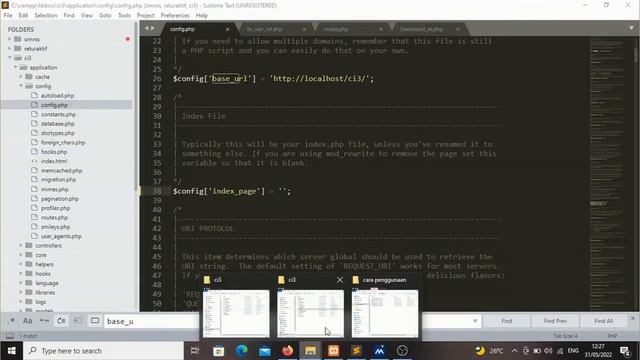Select first ci3 Explorer window thumbnail

click(236, 313)
